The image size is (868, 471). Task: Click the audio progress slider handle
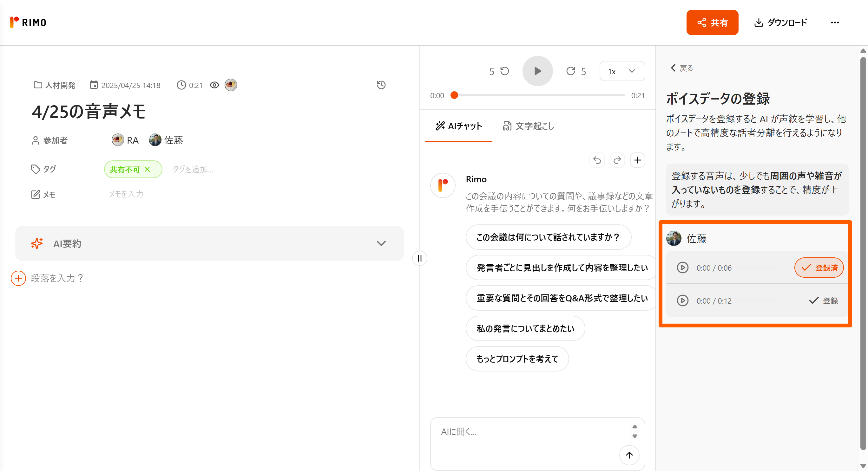coord(454,95)
